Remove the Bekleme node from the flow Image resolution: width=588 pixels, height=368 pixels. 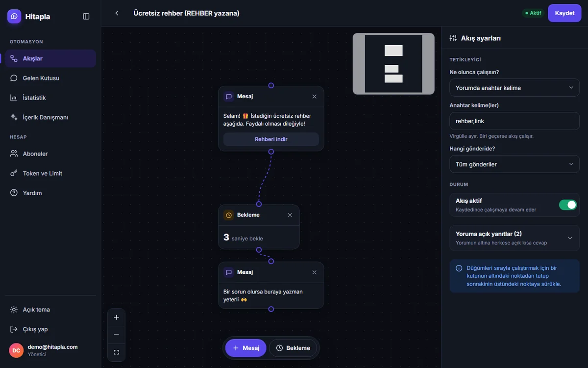[x=290, y=215]
